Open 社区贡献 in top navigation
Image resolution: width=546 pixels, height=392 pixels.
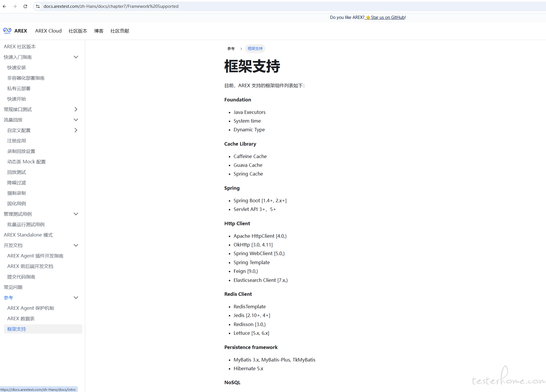point(120,31)
